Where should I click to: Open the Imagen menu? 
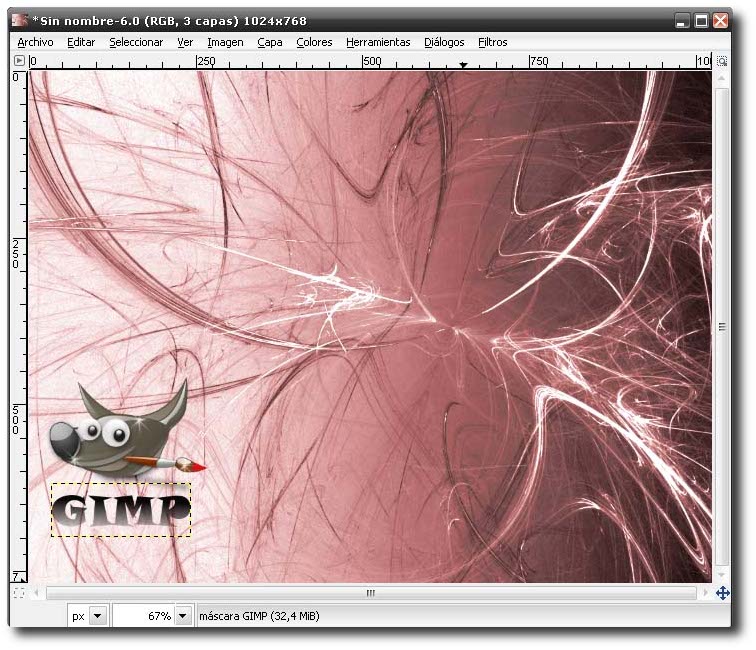(x=225, y=42)
